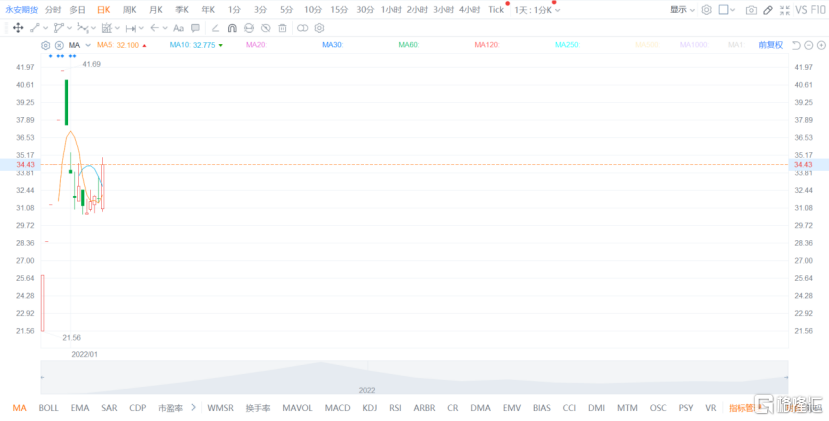Viewport: 829px width, 421px height.
Task: Expand arrow tool options dropdown
Action: 165,29
